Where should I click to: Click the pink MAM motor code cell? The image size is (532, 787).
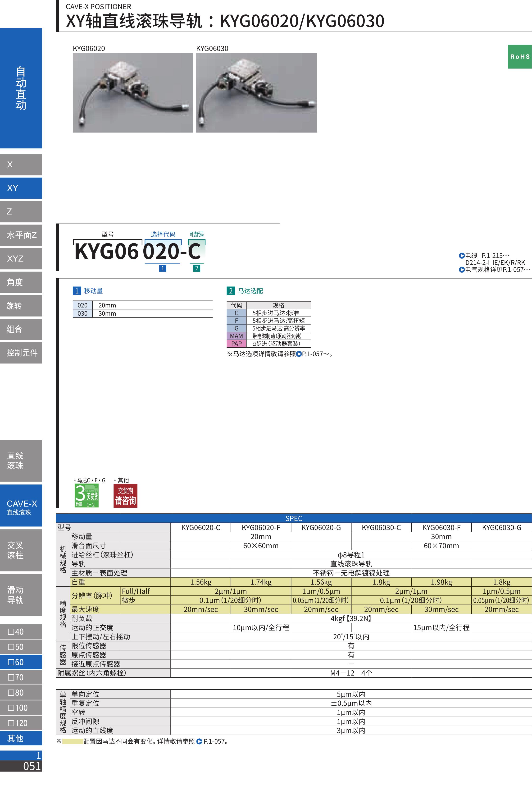pos(236,336)
